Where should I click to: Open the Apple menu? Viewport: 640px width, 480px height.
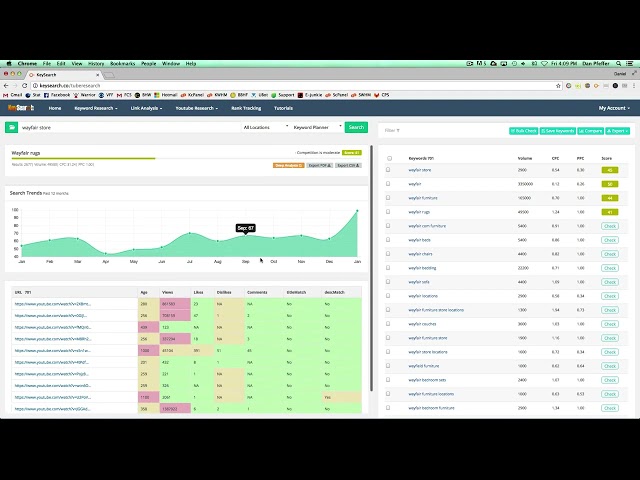tap(9, 64)
